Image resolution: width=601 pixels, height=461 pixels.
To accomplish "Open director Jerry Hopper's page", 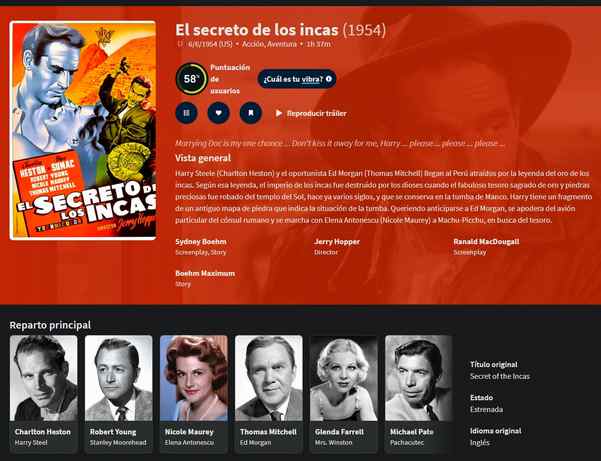I will [x=337, y=241].
